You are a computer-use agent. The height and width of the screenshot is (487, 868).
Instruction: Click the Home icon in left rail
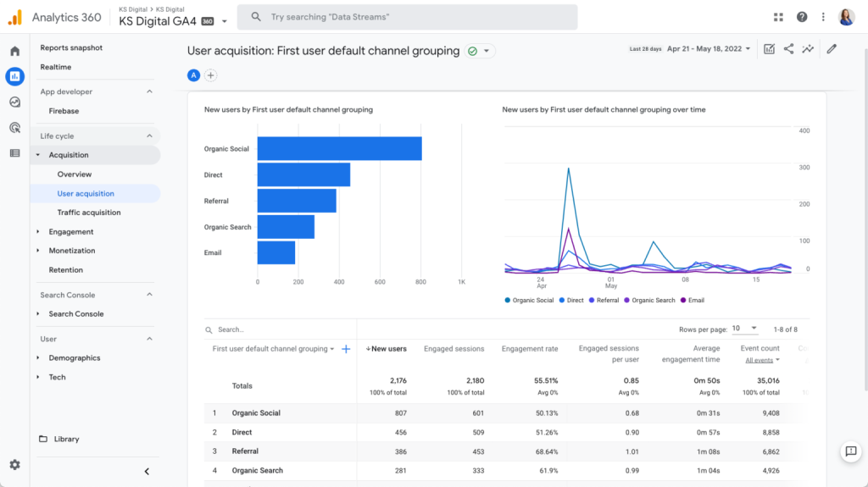click(x=14, y=51)
